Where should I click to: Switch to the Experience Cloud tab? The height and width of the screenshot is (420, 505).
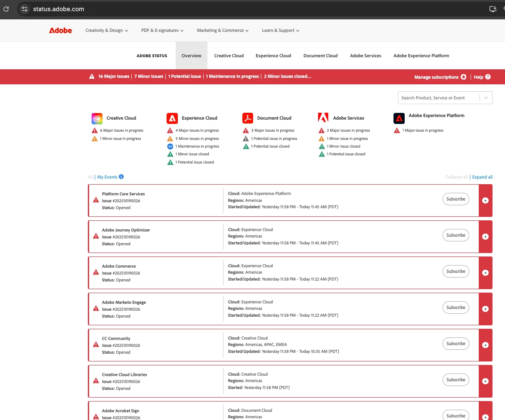coord(273,56)
